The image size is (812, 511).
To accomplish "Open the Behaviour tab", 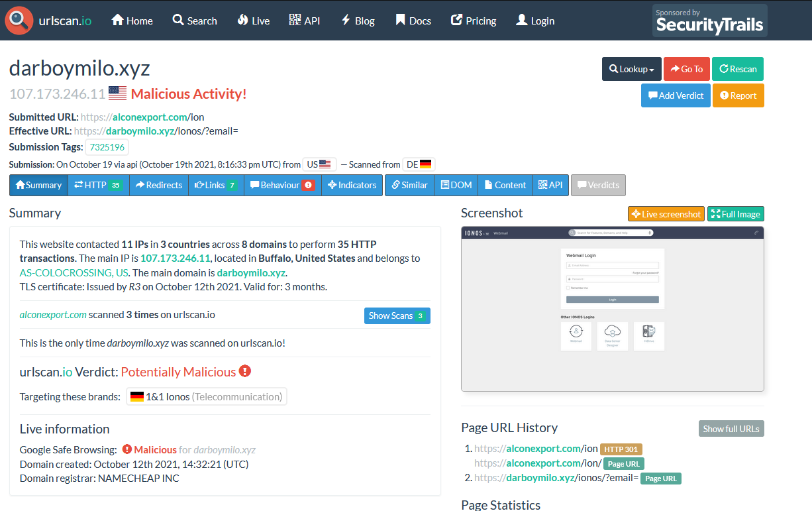I will click(282, 185).
